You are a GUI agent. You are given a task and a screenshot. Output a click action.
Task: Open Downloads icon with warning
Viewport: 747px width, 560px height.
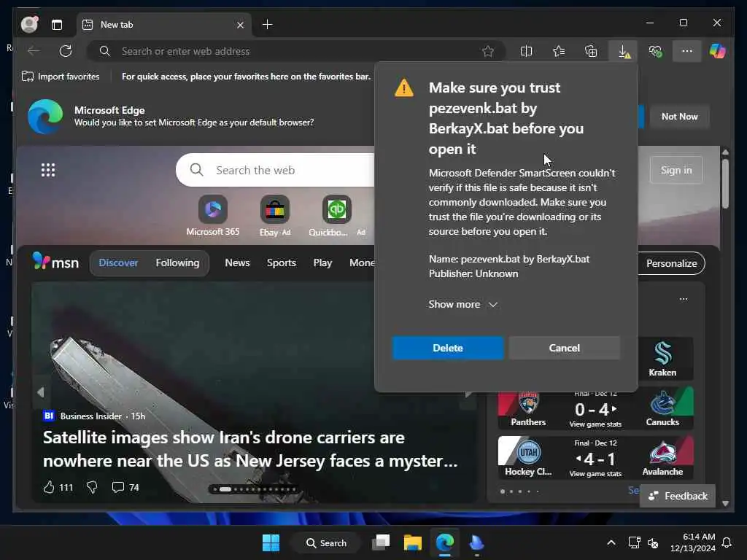pos(623,51)
